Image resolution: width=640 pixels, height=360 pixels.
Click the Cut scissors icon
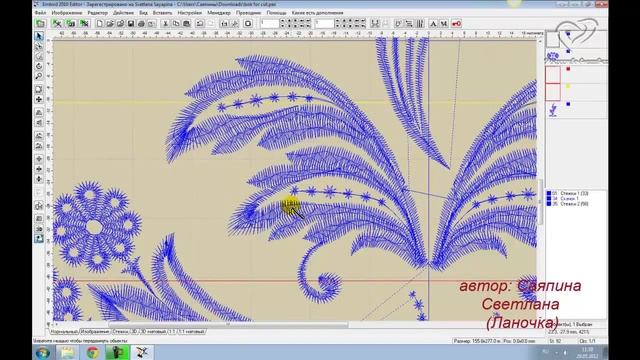coord(165,24)
